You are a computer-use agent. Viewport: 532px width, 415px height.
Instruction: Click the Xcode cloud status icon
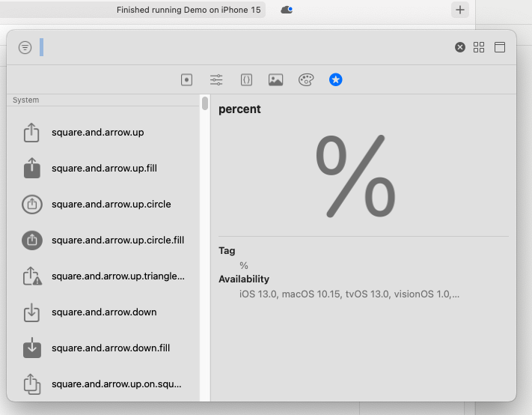pyautogui.click(x=287, y=10)
